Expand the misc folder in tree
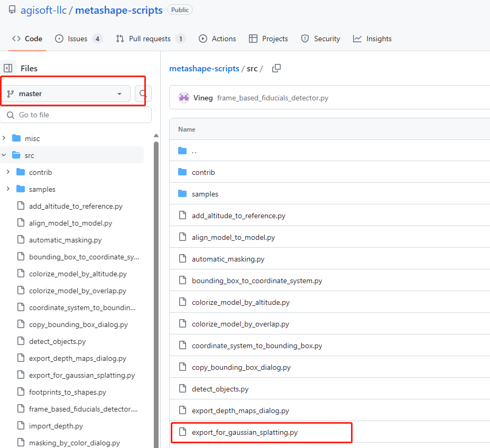 pos(4,138)
